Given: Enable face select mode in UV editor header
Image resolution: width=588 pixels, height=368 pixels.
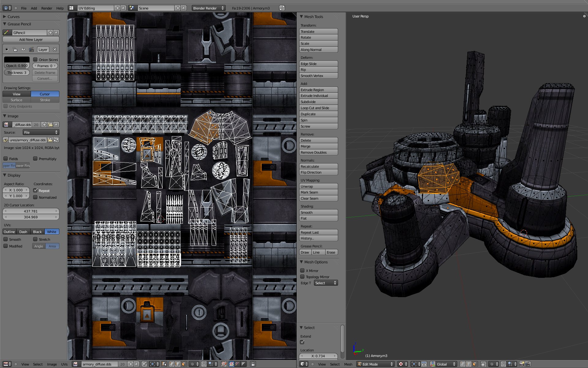Looking at the screenshot, I should 184,364.
